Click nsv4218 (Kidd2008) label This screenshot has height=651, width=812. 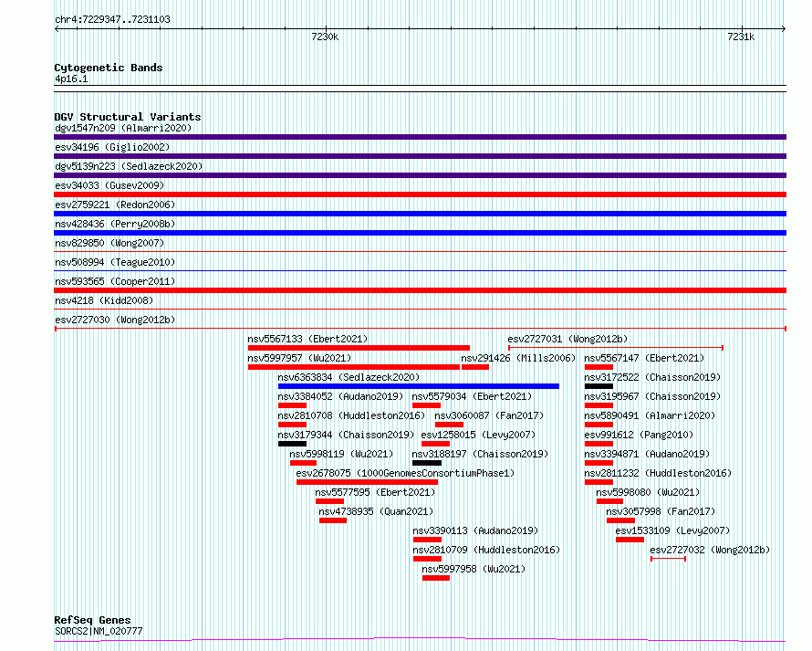coord(104,300)
